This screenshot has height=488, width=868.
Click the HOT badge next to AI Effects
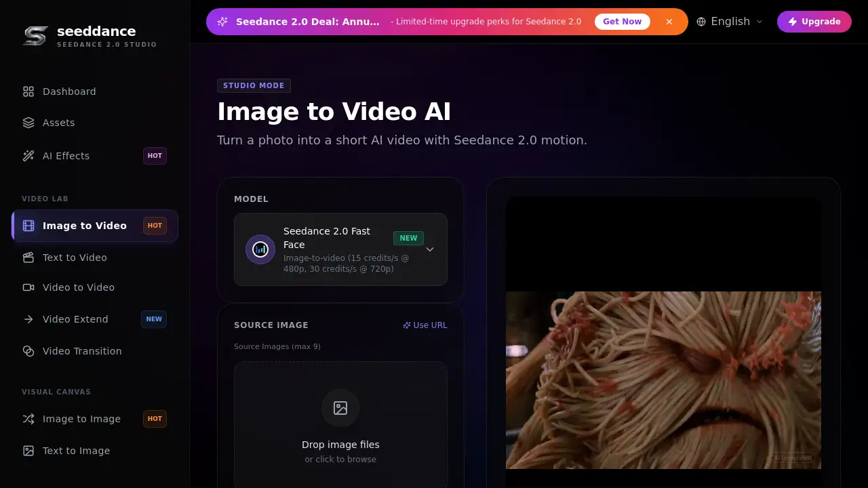pos(155,156)
